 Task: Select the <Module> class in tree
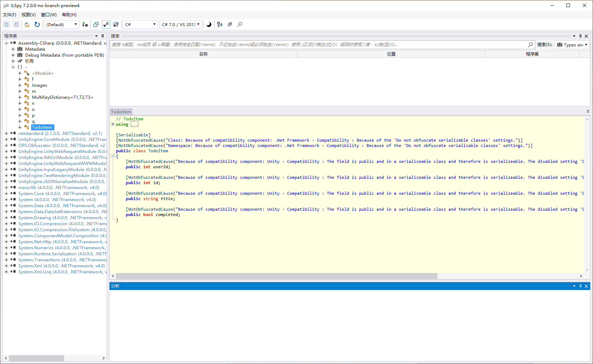[43, 73]
